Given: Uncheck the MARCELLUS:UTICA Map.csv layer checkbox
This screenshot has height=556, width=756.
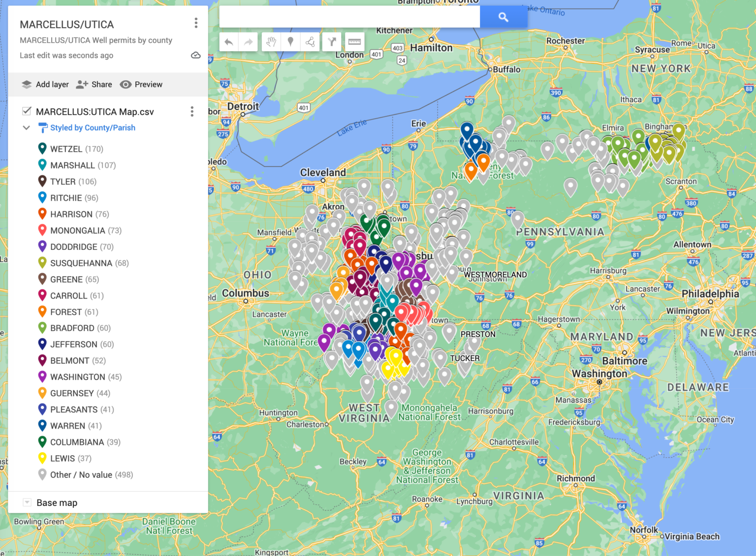Looking at the screenshot, I should coord(27,111).
